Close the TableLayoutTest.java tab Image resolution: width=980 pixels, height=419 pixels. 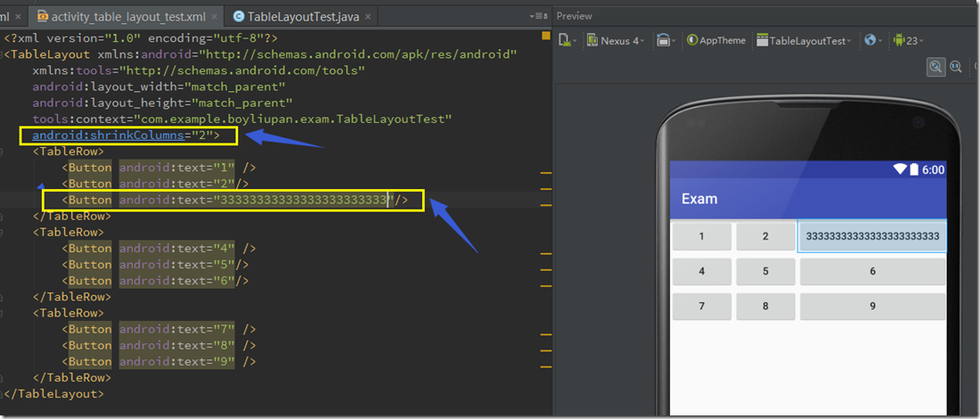pos(369,16)
